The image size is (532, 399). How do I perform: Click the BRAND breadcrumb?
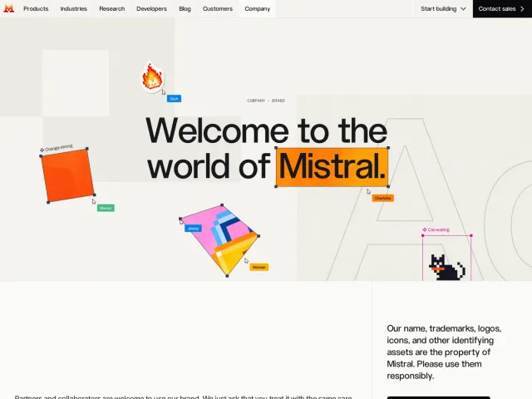pyautogui.click(x=278, y=101)
